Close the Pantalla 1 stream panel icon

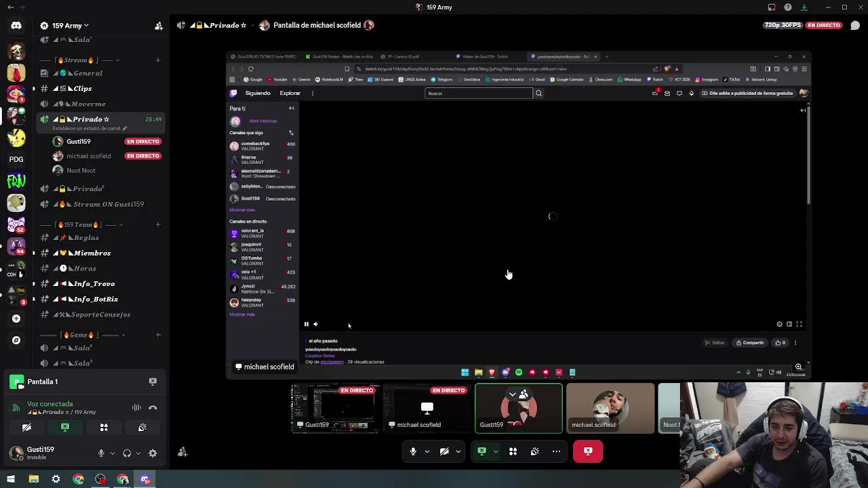click(x=153, y=382)
